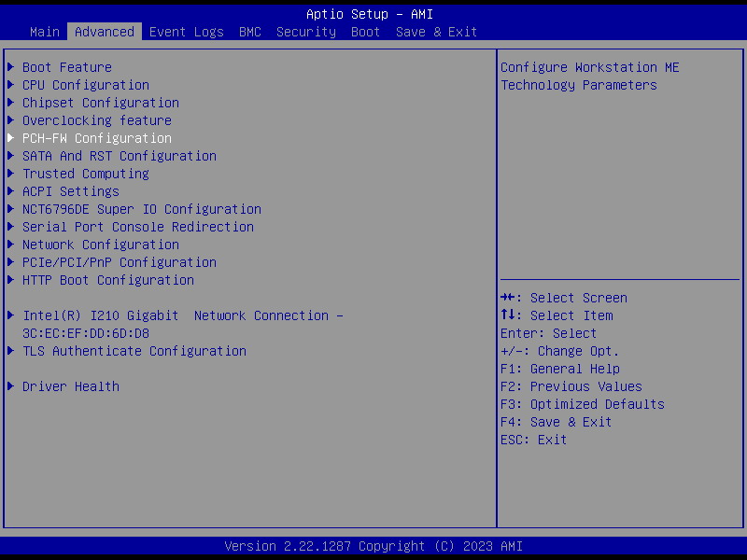Select Driver Health entry
This screenshot has width=747, height=560.
(71, 386)
